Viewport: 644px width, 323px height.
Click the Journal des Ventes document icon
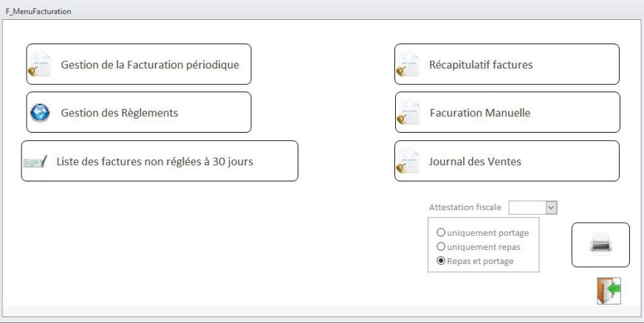(x=408, y=161)
